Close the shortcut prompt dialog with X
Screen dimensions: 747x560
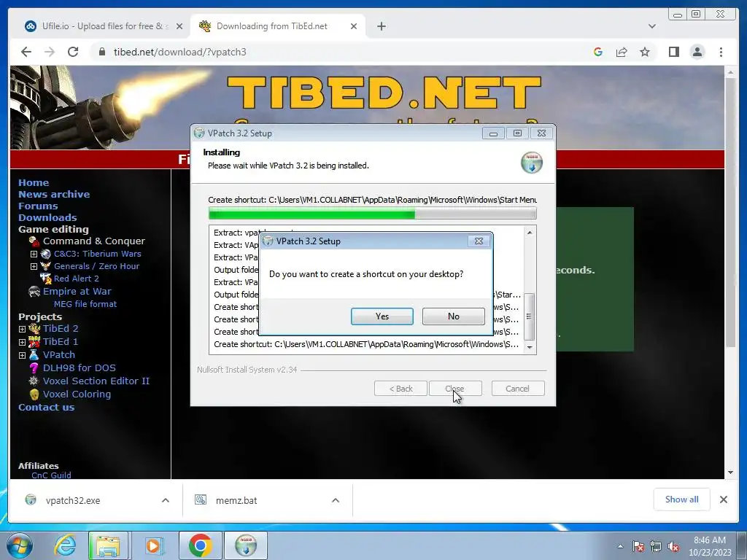point(479,241)
